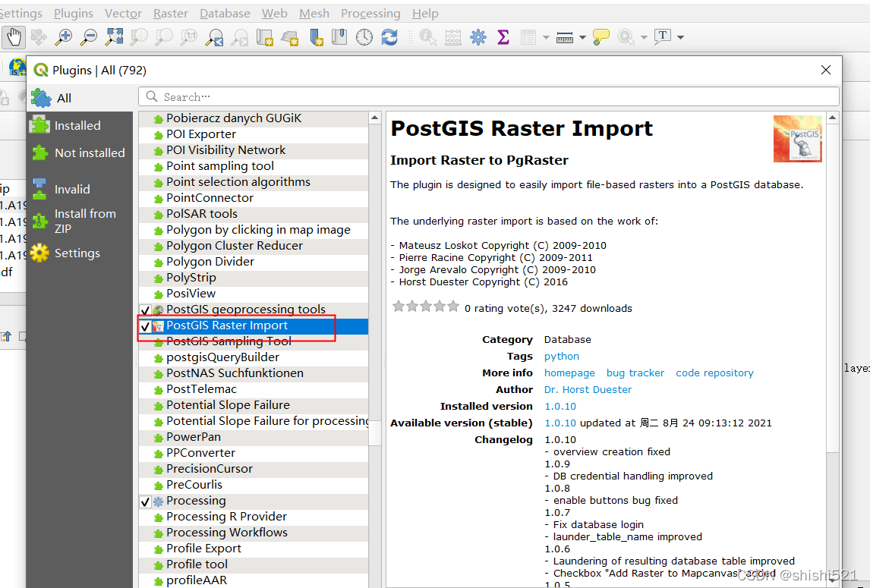Select Point selection algorithms plugin
Screen dimensions: 870x588
(x=254, y=182)
